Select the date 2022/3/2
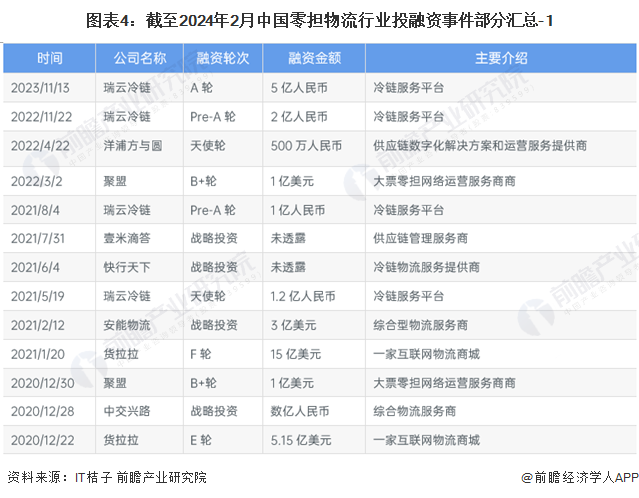639x498 pixels. point(37,181)
